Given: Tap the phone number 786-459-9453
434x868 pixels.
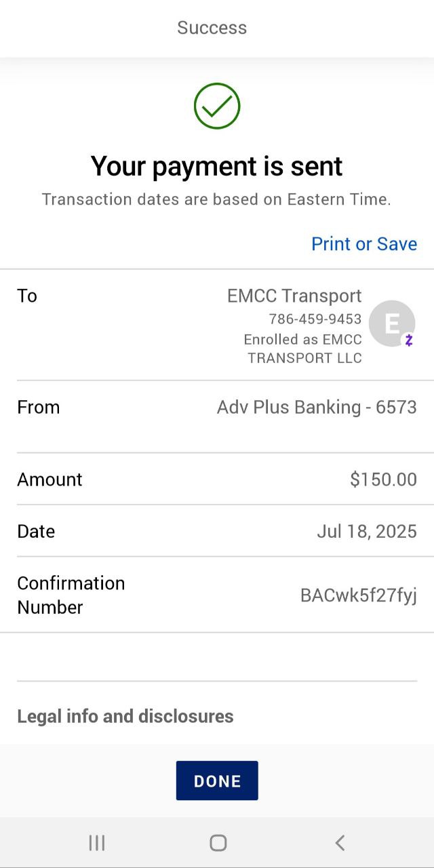Looking at the screenshot, I should (315, 319).
